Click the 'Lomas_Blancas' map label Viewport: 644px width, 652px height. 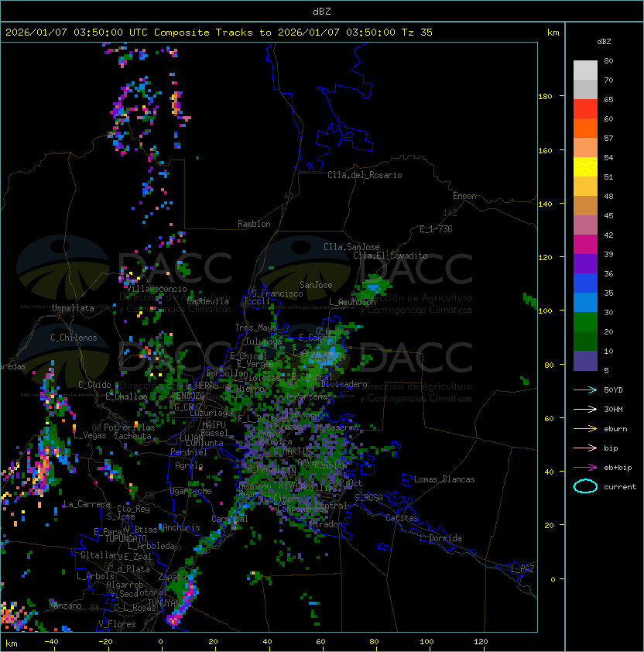point(444,479)
